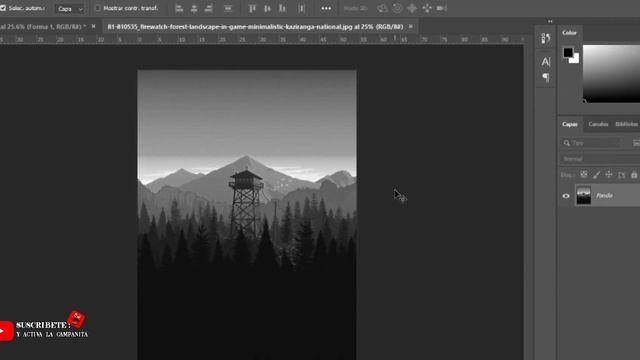Open the Normal blend mode dropdown
640x360 pixels.
click(x=599, y=159)
